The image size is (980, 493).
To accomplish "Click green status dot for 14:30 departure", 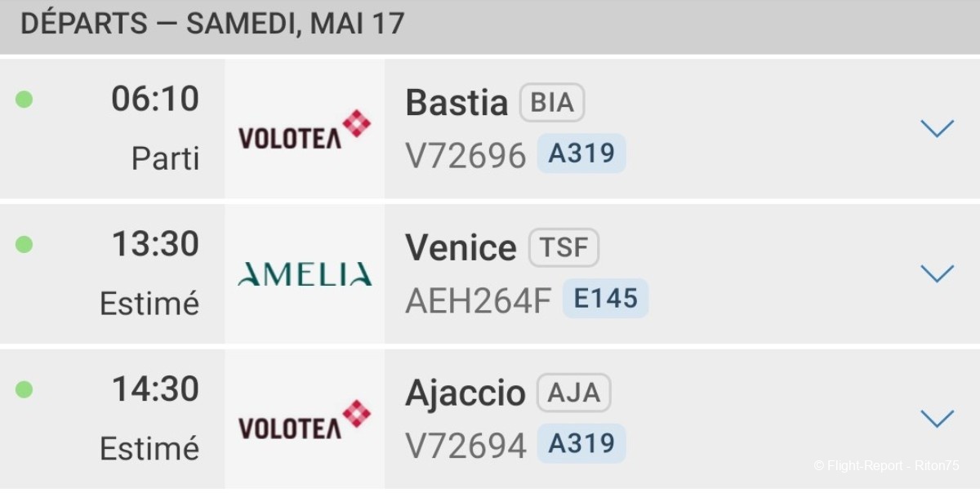I will pos(24,389).
